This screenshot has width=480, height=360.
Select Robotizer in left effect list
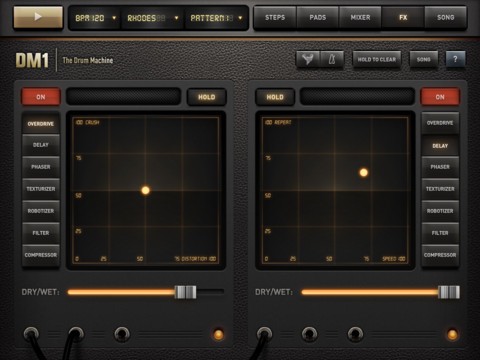(x=41, y=211)
